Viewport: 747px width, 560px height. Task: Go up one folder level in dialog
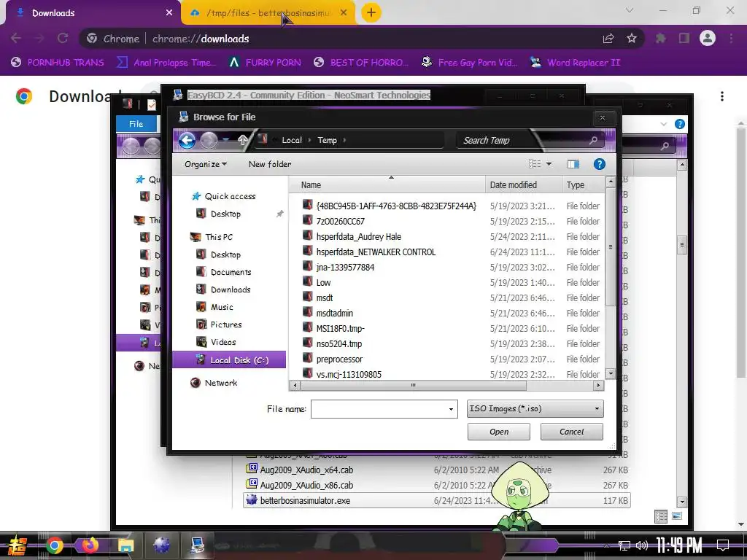click(242, 140)
